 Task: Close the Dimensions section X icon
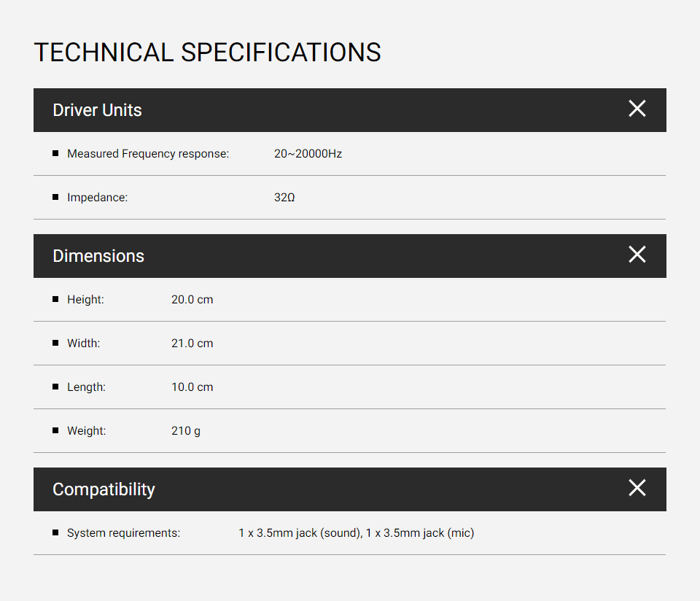(637, 255)
